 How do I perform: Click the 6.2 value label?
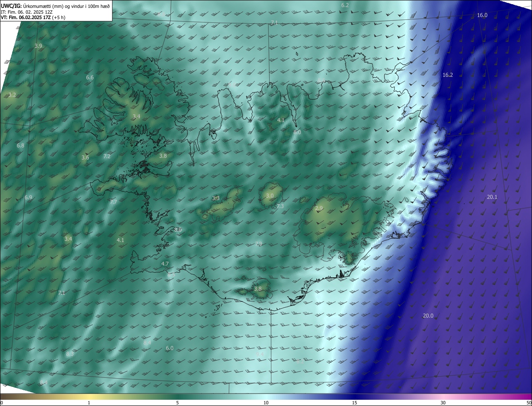tap(345, 5)
